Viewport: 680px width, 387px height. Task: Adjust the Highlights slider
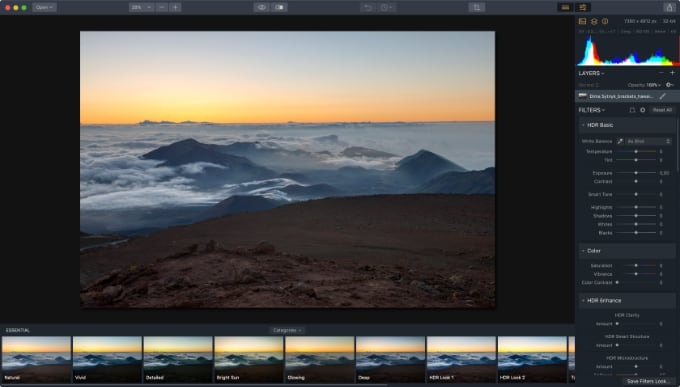coord(636,207)
